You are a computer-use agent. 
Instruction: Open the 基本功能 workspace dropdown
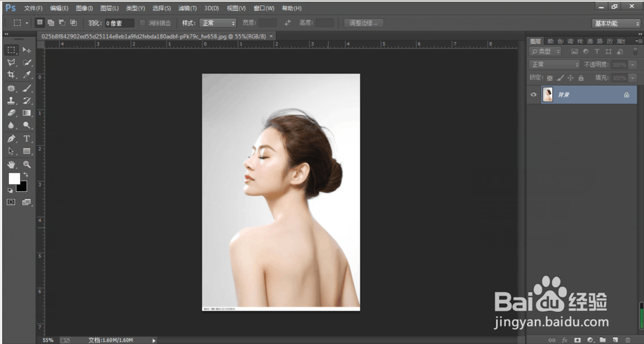(x=616, y=23)
